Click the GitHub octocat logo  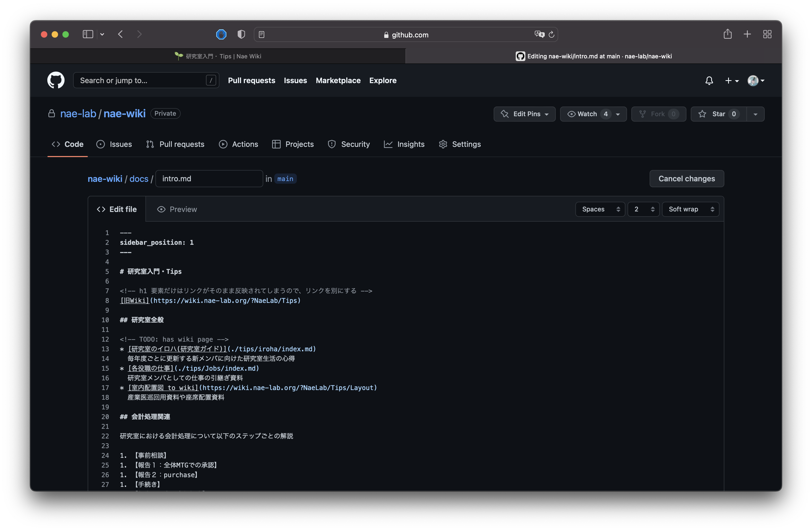(x=56, y=80)
